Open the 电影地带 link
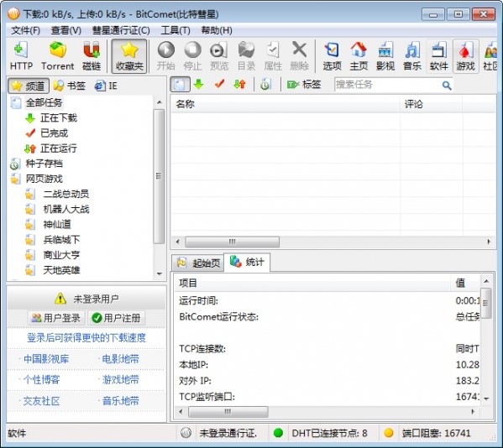Image resolution: width=503 pixels, height=448 pixels. pos(120,359)
